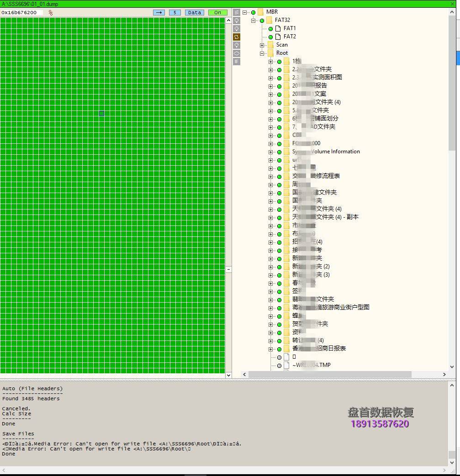The width and height of the screenshot is (460, 476).
Task: Collapse the MBR tree node
Action: (x=244, y=12)
